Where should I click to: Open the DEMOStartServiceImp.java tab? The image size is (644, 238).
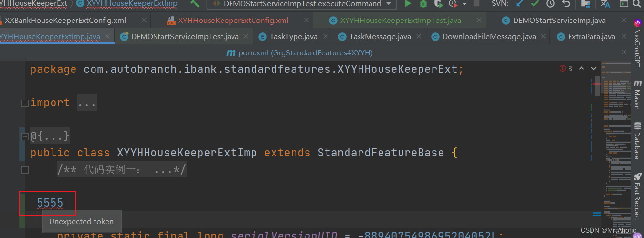coord(559,21)
